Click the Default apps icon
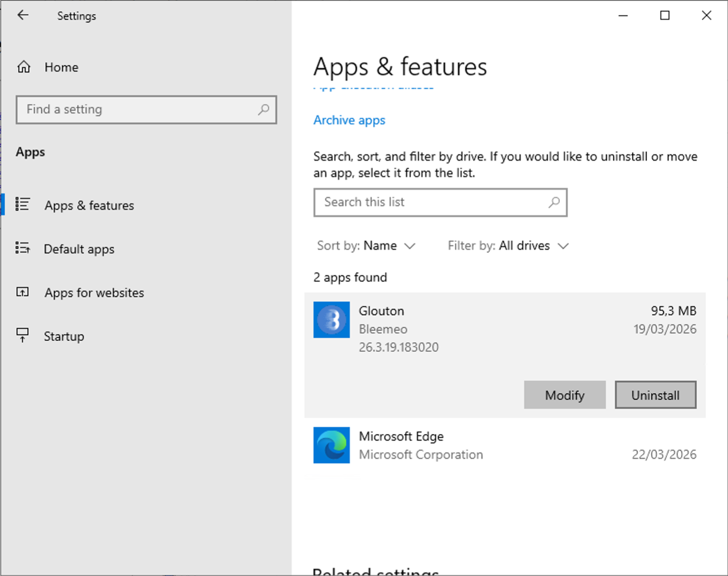This screenshot has width=728, height=576. coord(23,248)
